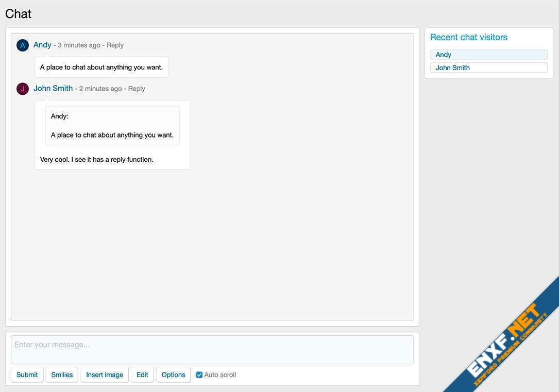Image resolution: width=559 pixels, height=392 pixels.
Task: Click the 'Recent chat visitors' heading
Action: pyautogui.click(x=468, y=37)
